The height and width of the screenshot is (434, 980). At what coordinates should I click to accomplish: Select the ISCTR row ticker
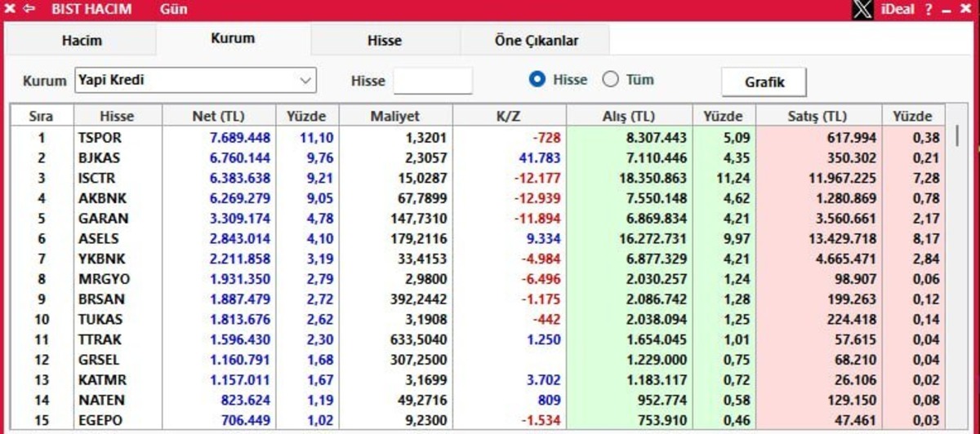(97, 178)
